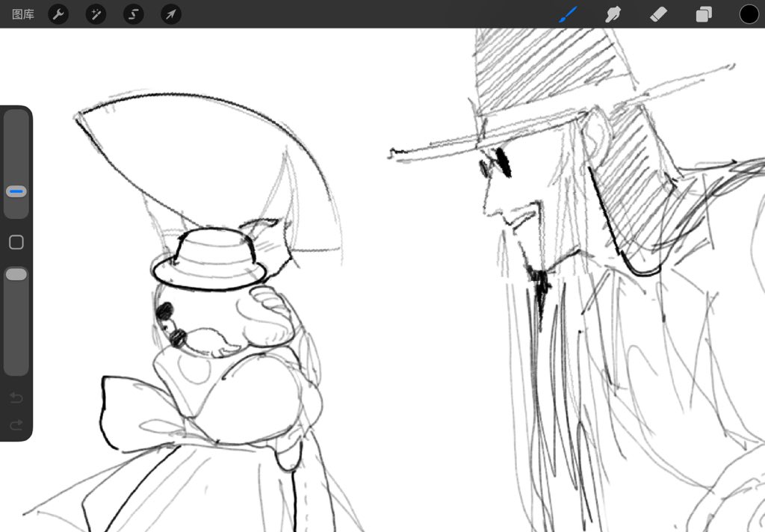This screenshot has width=765, height=532.
Task: Activate the Transform arrow tool
Action: point(171,14)
